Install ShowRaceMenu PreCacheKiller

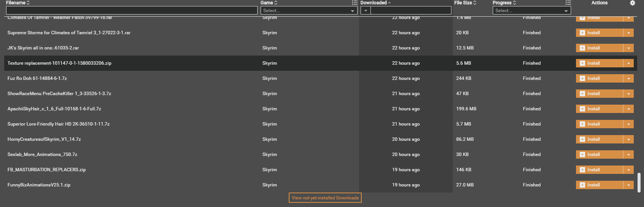coord(599,94)
